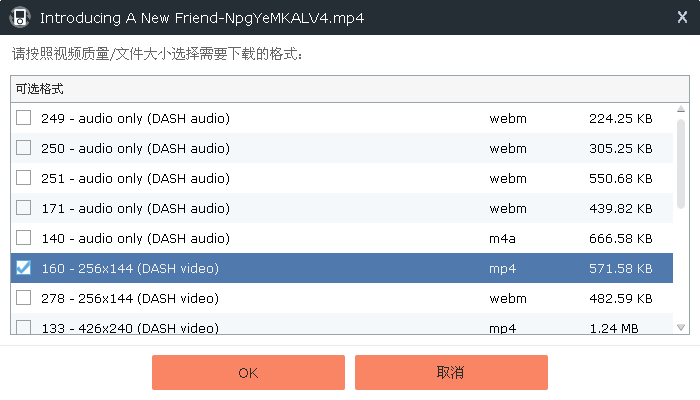
Task: Select the 140 m4a audio checkbox
Action: [x=23, y=238]
